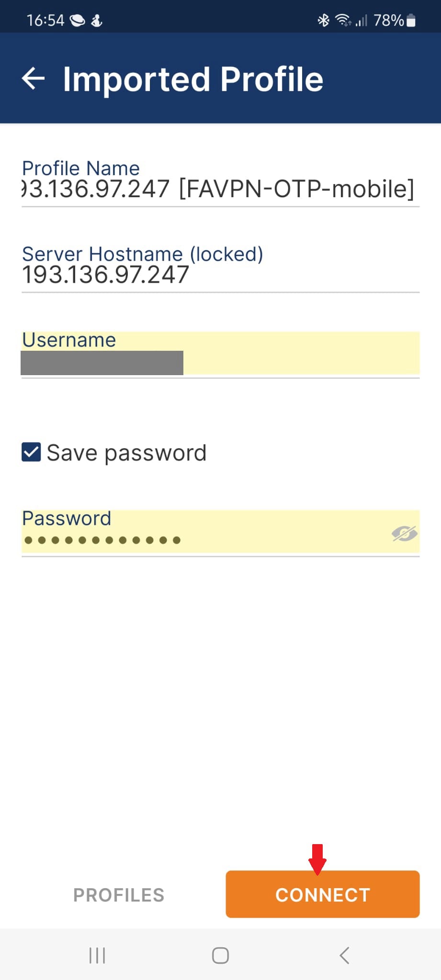Focus the Password input field
Image resolution: width=441 pixels, height=980 pixels.
[x=221, y=532]
